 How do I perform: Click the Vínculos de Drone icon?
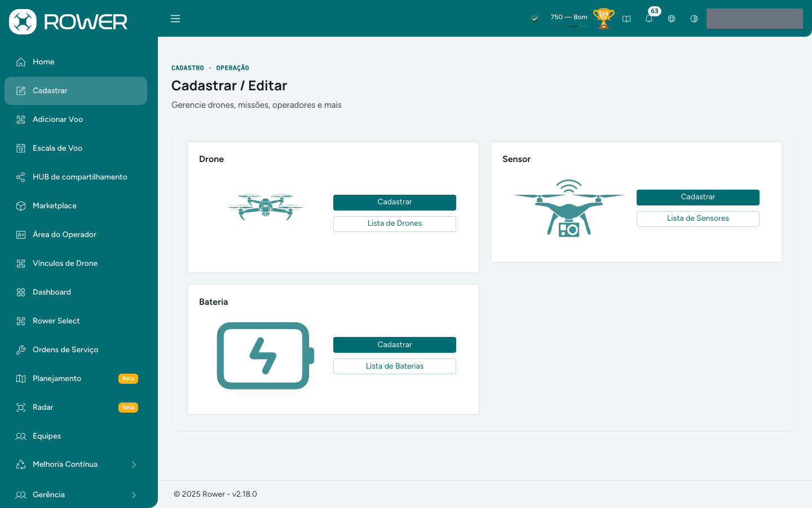point(21,264)
